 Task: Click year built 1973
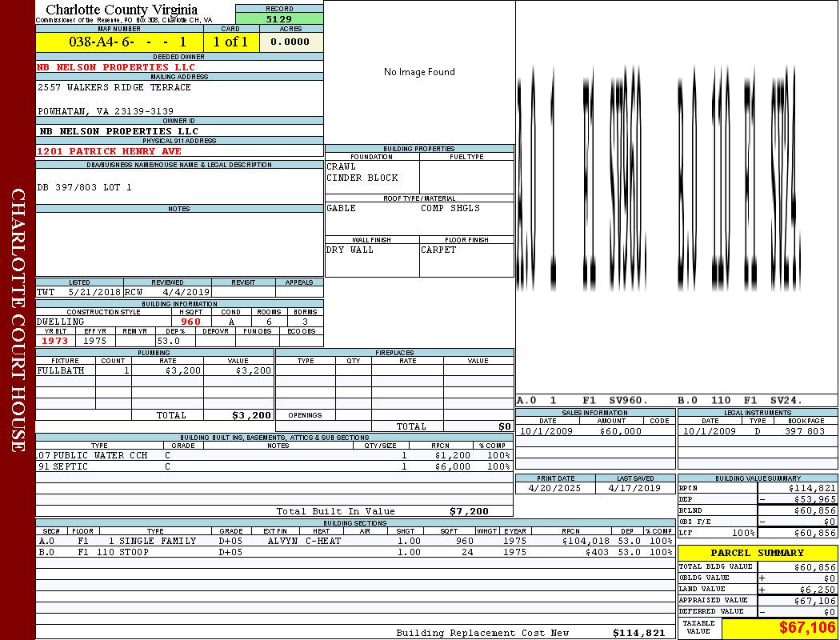click(x=55, y=341)
